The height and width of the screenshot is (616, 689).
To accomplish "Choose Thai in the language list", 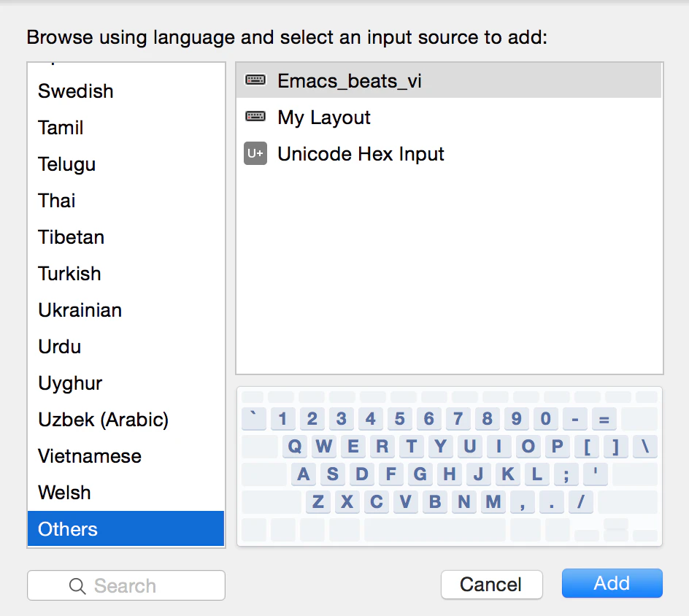I will (126, 201).
